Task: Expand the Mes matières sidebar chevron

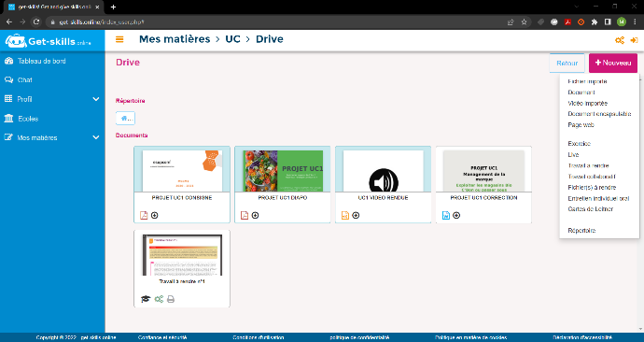Action: (96, 137)
